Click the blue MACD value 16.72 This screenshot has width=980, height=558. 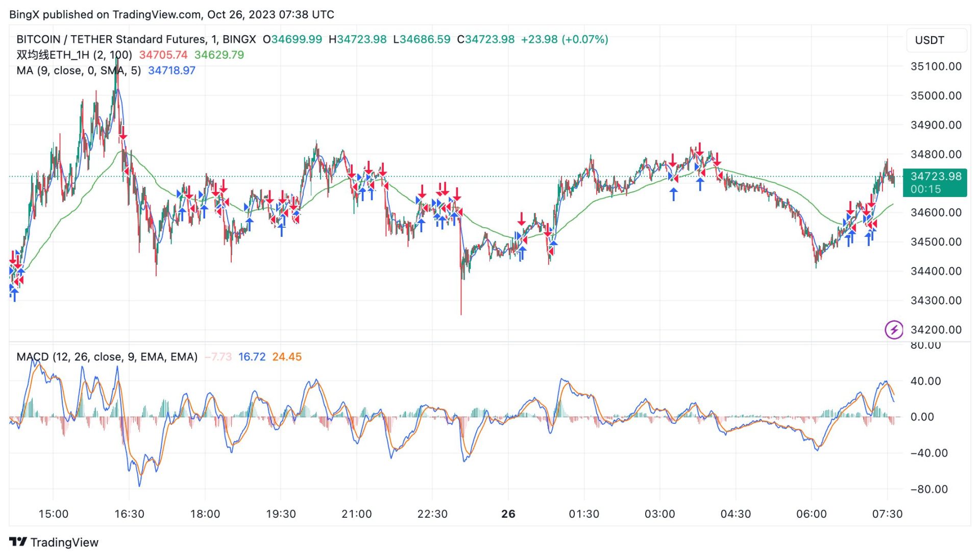[252, 356]
